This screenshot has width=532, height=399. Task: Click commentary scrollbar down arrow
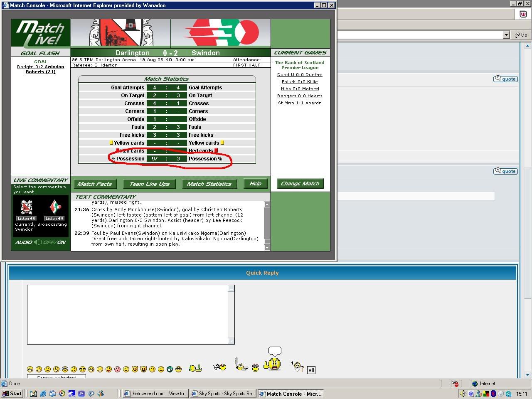coord(267,248)
